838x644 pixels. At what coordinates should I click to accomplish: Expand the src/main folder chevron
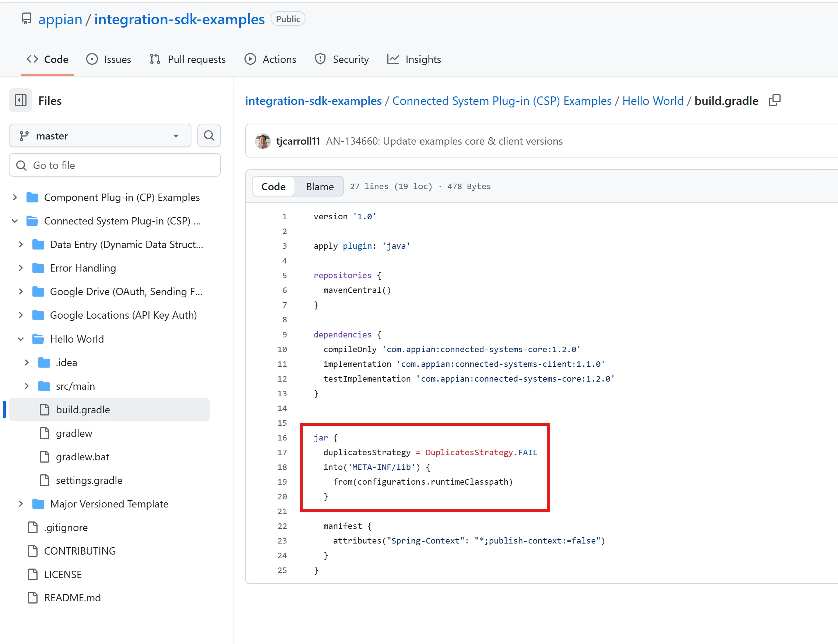click(27, 386)
